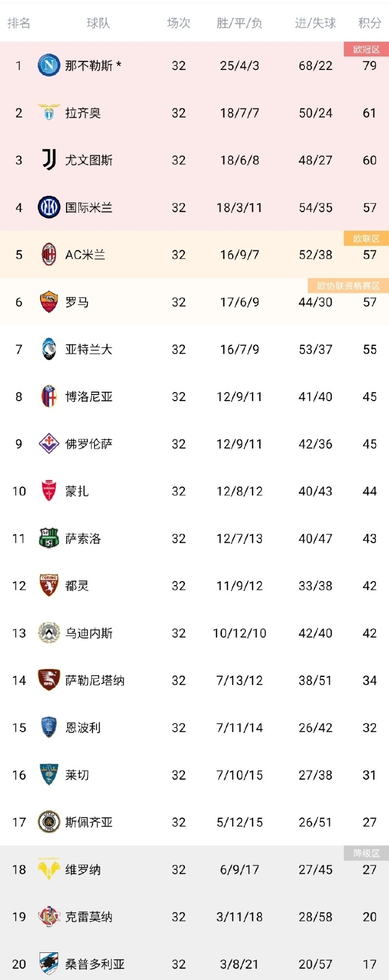The width and height of the screenshot is (389, 980).
Task: Click the Sampdoria badge at the bottom
Action: click(x=48, y=964)
